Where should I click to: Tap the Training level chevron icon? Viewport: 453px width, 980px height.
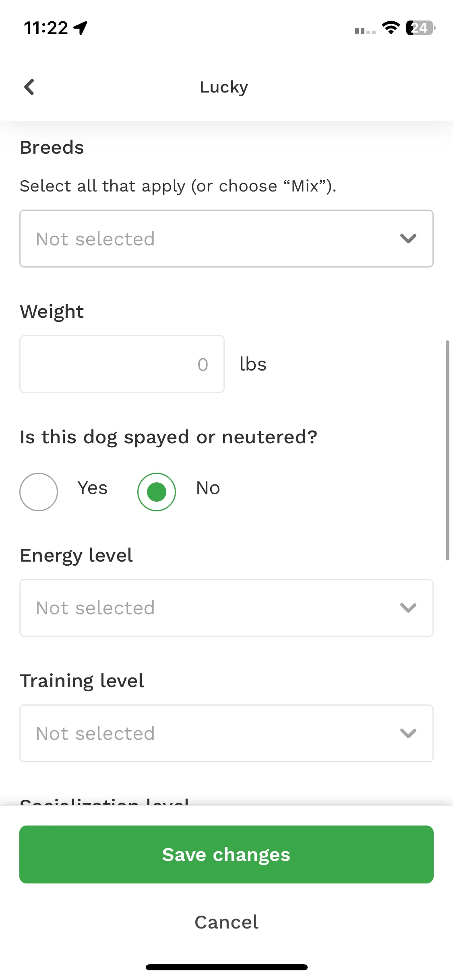click(408, 733)
